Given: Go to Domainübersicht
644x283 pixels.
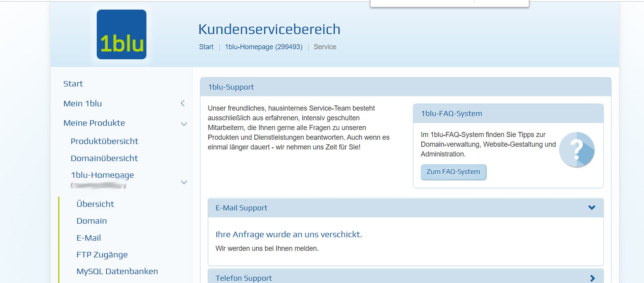Looking at the screenshot, I should tap(104, 158).
